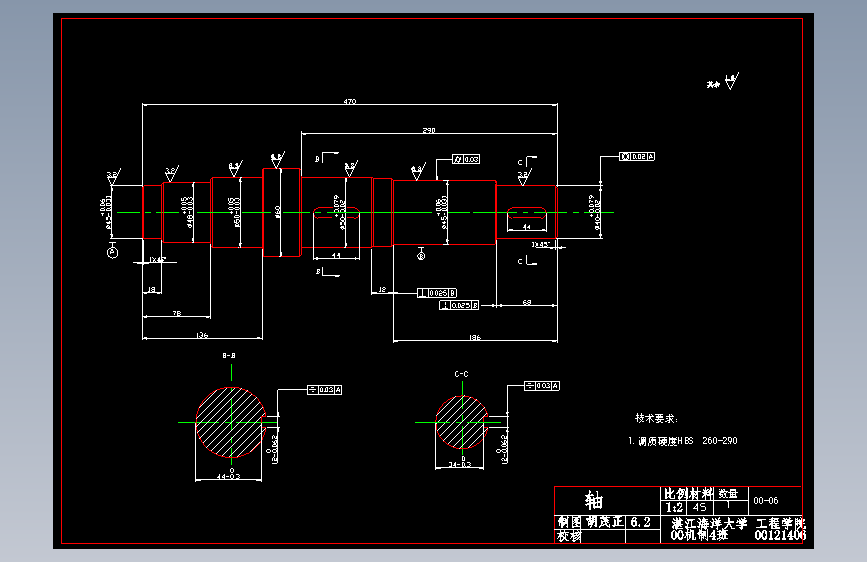Select the cylindricity tolerance frame 0.03
The image size is (867, 562).
point(466,159)
